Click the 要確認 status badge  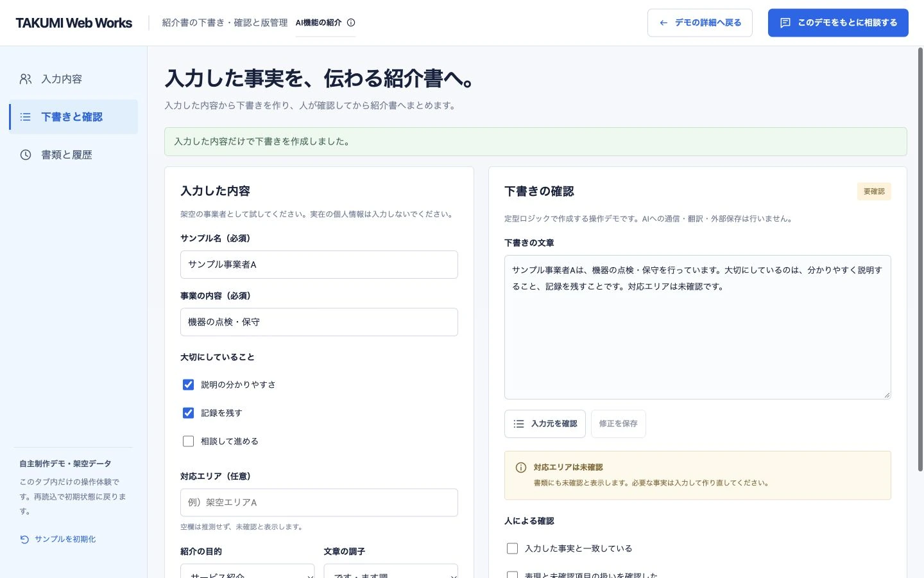pyautogui.click(x=874, y=191)
